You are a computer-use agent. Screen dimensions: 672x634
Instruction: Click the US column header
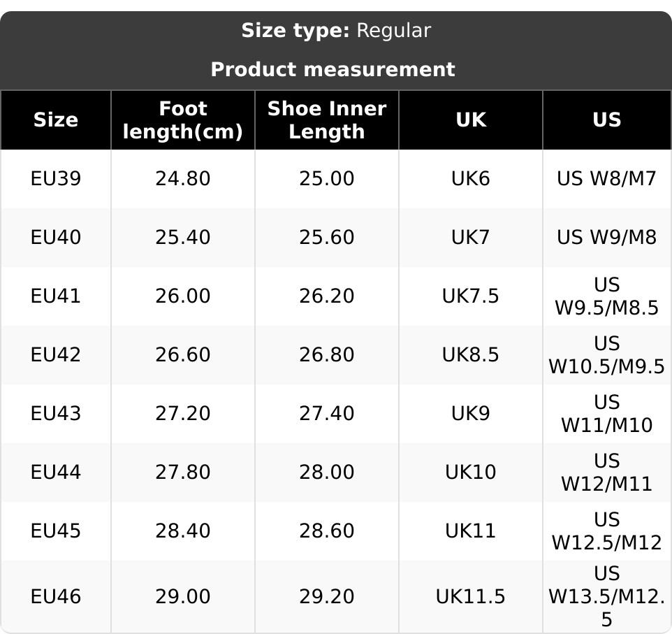coord(606,120)
